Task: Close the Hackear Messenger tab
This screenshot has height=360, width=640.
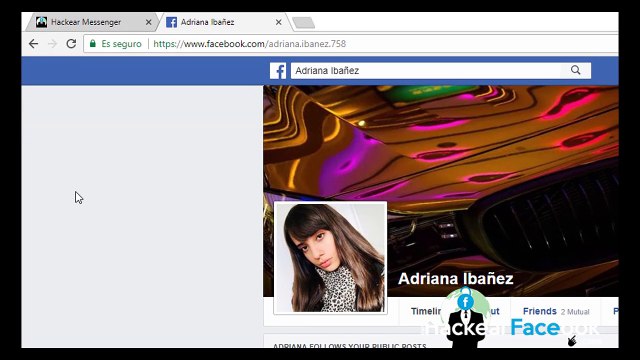Action: [149, 22]
